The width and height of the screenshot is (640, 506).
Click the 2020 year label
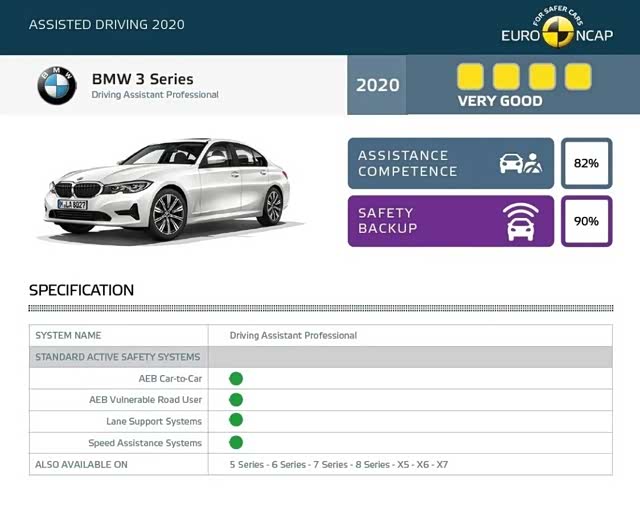(375, 86)
